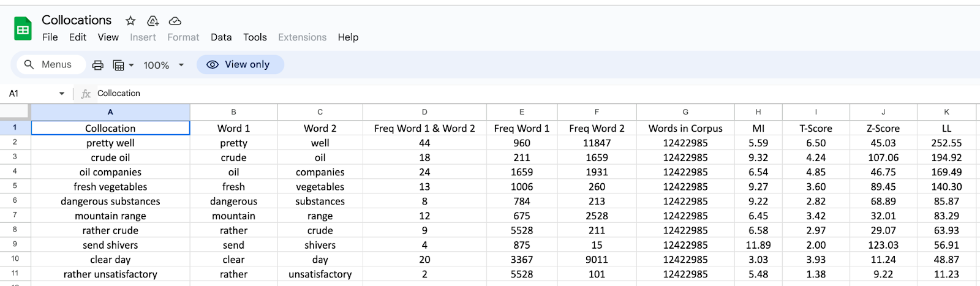
Task: Open the A1 name box dropdown
Action: pyautogui.click(x=61, y=94)
